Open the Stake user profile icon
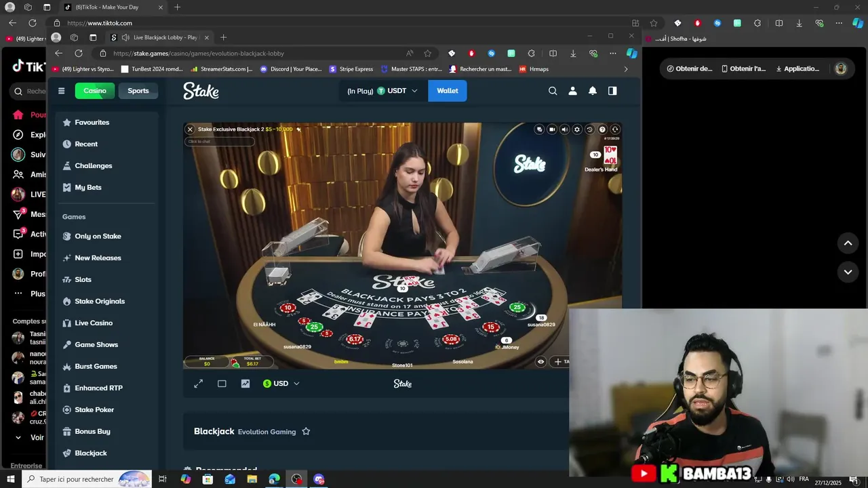 click(x=572, y=91)
